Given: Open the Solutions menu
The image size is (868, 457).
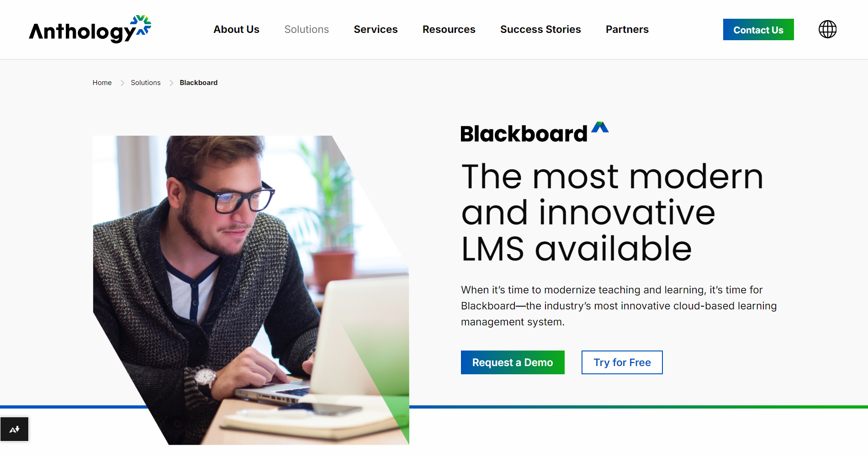Looking at the screenshot, I should point(307,29).
